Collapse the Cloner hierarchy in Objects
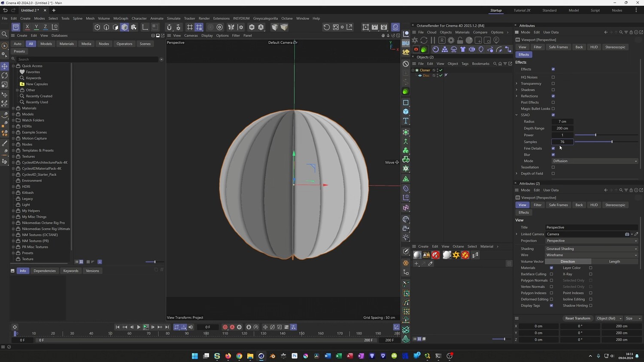 [413, 70]
